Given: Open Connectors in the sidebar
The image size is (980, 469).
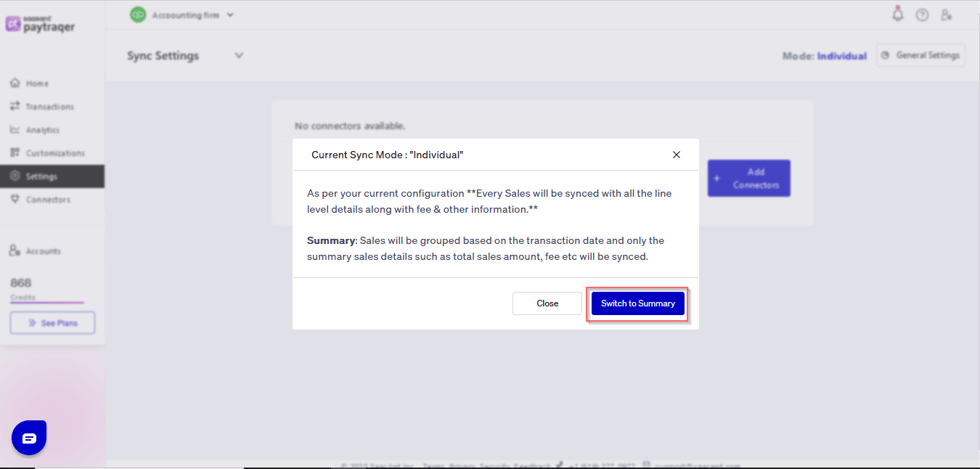Looking at the screenshot, I should 52,200.
